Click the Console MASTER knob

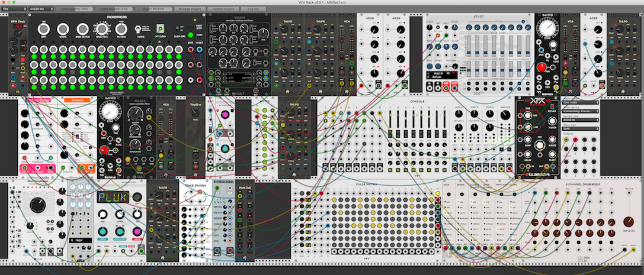coord(504,115)
